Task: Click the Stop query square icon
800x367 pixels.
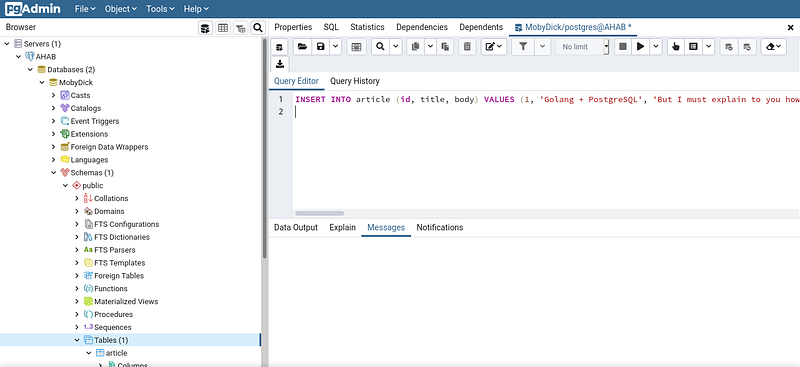Action: [x=622, y=46]
